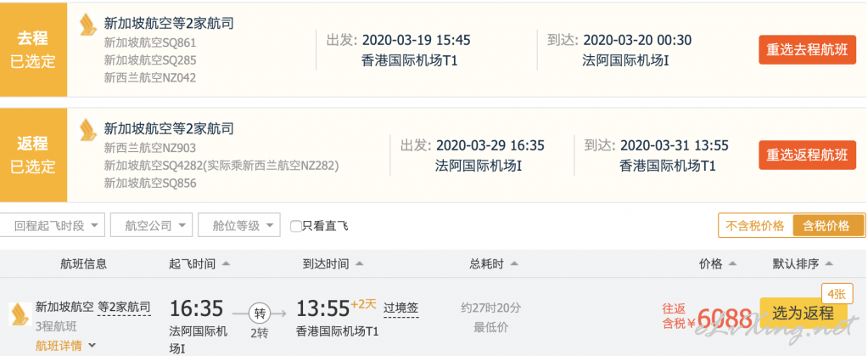Click Singapore Airlines logo in 返程 row
This screenshot has height=356, width=868.
pyautogui.click(x=88, y=129)
